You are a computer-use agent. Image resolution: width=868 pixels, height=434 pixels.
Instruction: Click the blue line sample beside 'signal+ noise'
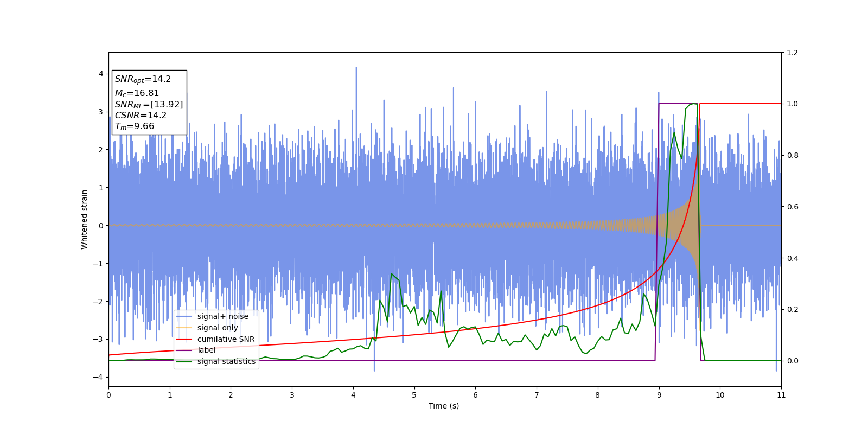(184, 317)
